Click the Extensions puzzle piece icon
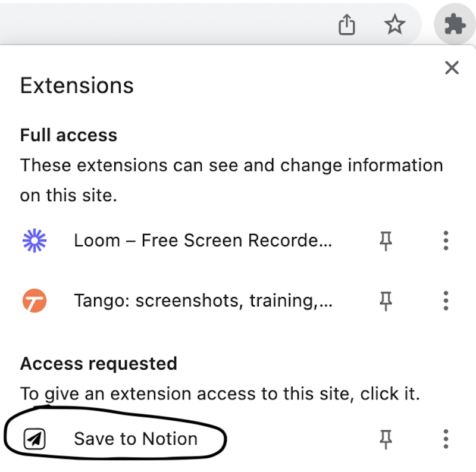 click(x=455, y=24)
